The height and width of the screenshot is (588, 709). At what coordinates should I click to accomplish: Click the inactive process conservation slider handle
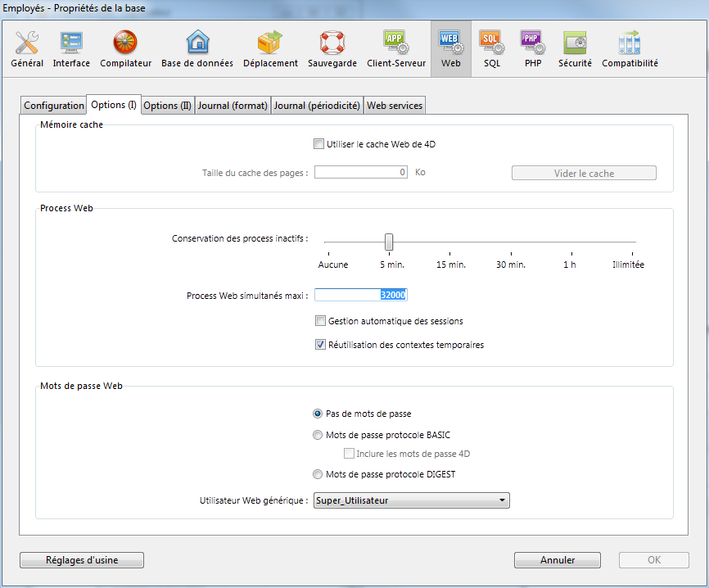[389, 242]
